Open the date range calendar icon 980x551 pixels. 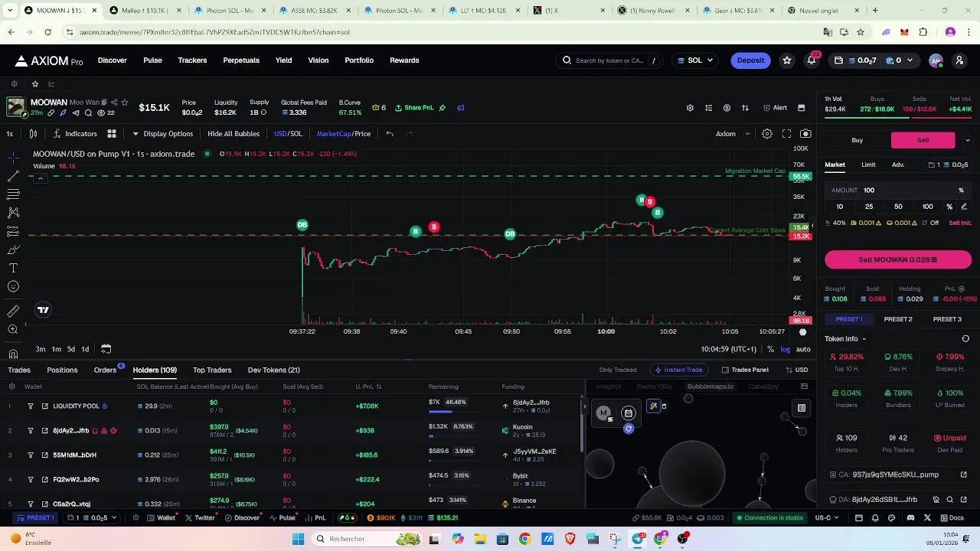click(x=106, y=349)
